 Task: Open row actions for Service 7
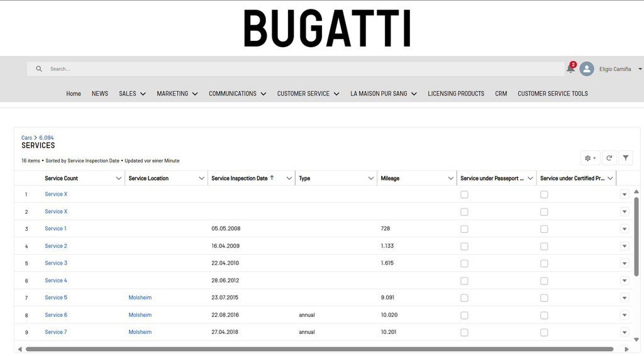coord(625,332)
